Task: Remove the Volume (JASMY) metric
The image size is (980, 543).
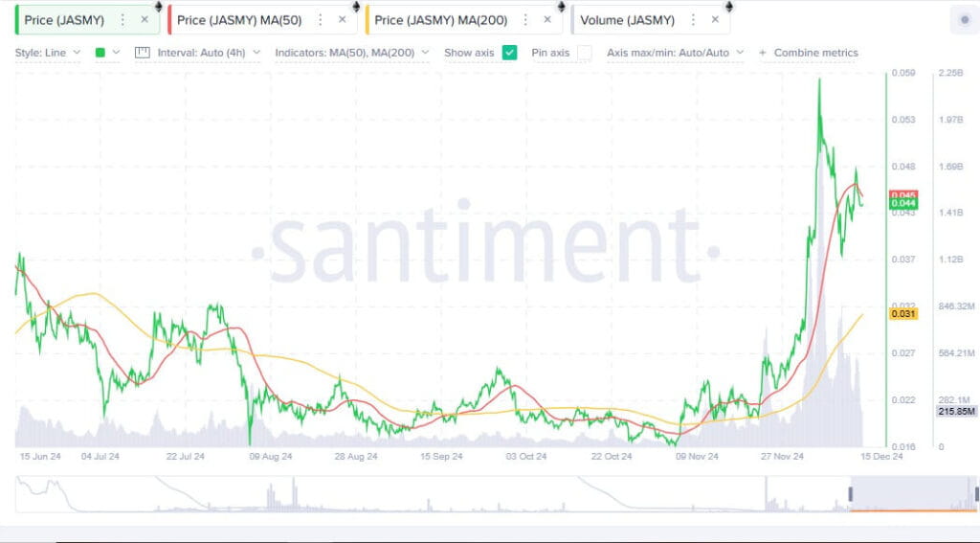Action: [714, 20]
